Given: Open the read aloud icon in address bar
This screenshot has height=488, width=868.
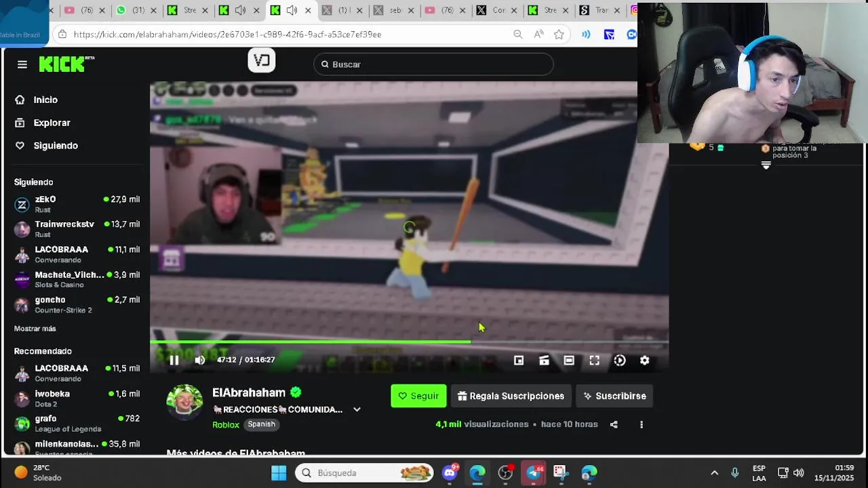Looking at the screenshot, I should pos(538,35).
